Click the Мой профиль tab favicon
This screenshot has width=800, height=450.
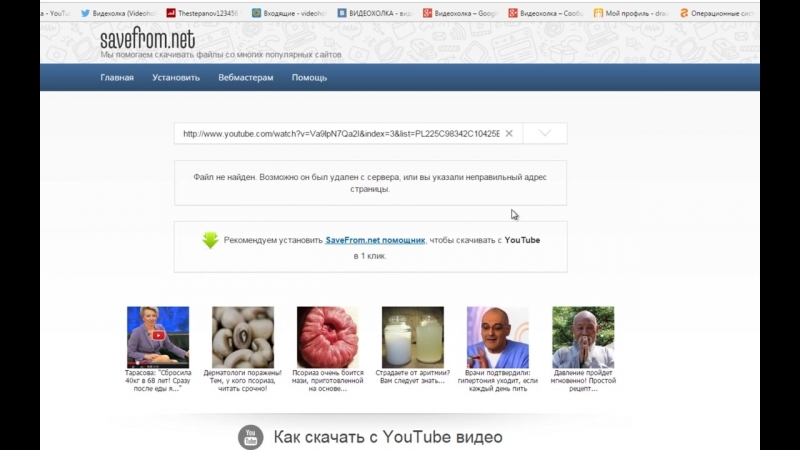click(x=598, y=13)
